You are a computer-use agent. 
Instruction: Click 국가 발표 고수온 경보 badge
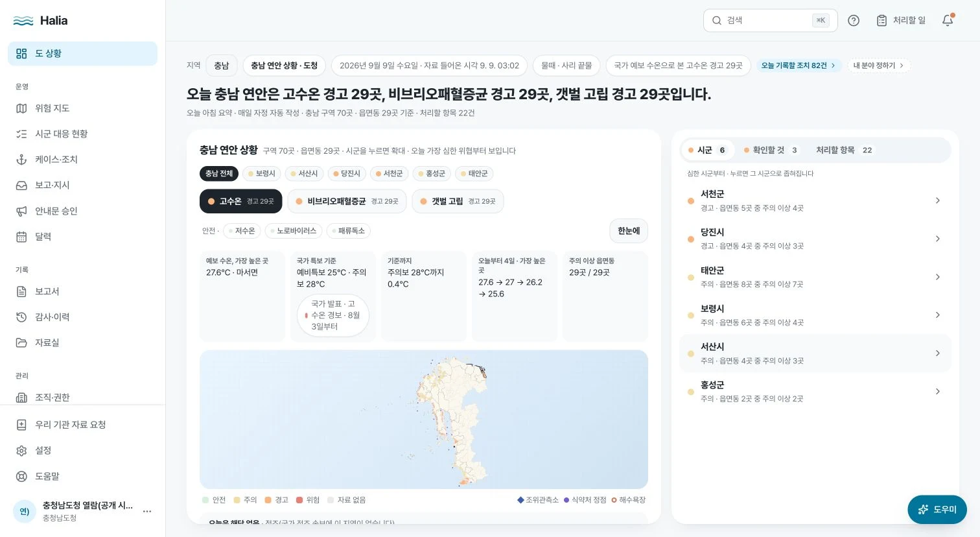click(x=333, y=315)
